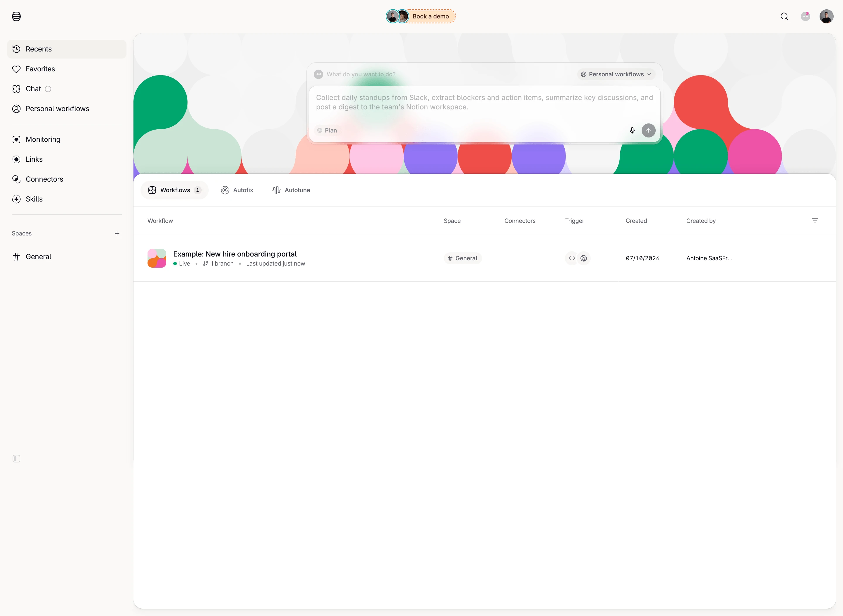Click the 1 branch label
This screenshot has width=843, height=616.
point(218,264)
